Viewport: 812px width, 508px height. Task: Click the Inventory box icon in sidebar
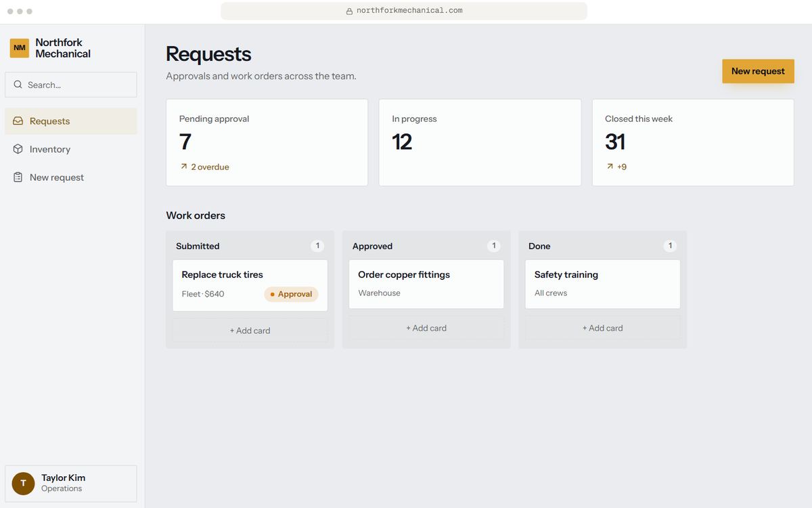[x=18, y=149]
